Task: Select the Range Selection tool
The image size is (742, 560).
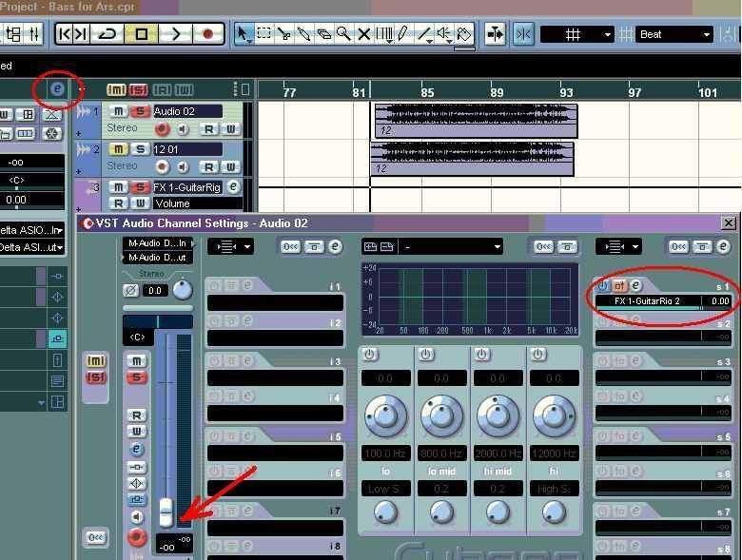Action: pos(264,33)
